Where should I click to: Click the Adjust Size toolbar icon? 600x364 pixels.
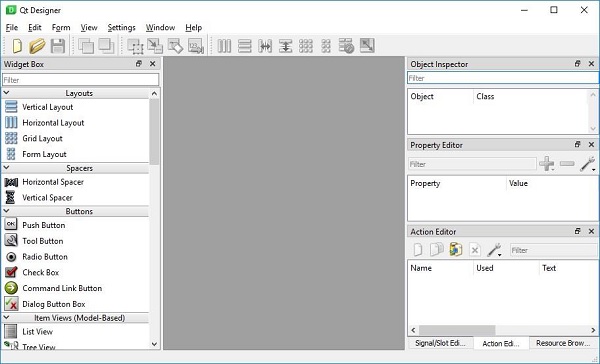pos(367,46)
